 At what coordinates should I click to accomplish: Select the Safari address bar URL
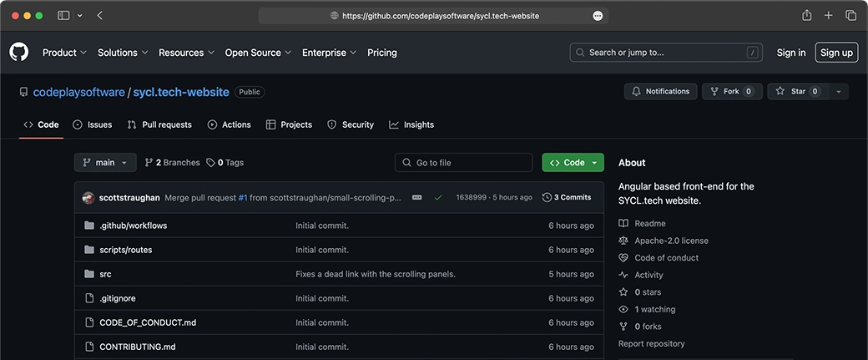(x=441, y=16)
